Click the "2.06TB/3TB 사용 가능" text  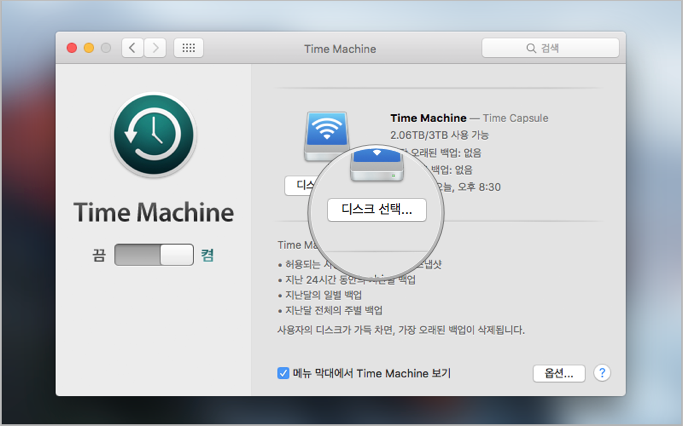point(440,135)
